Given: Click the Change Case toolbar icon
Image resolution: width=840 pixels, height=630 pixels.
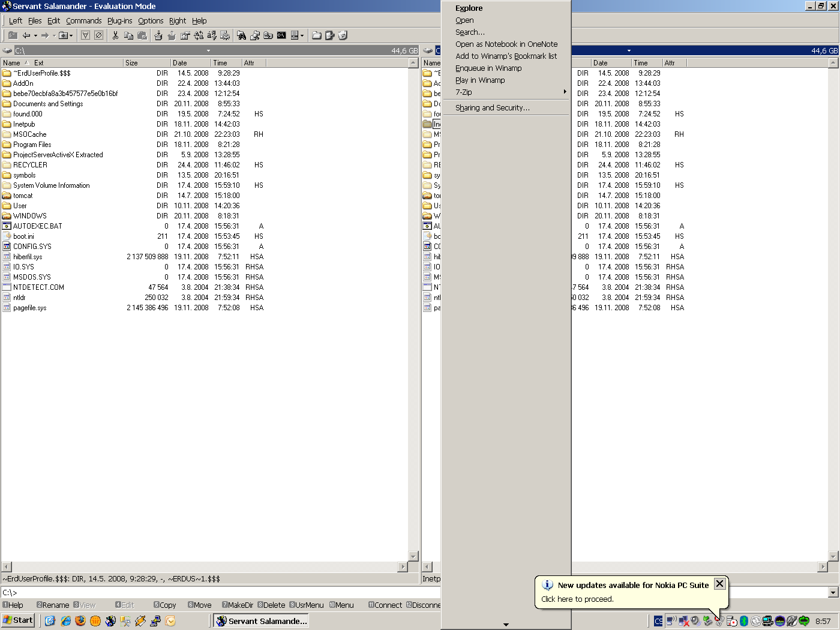Looking at the screenshot, I should pos(212,35).
